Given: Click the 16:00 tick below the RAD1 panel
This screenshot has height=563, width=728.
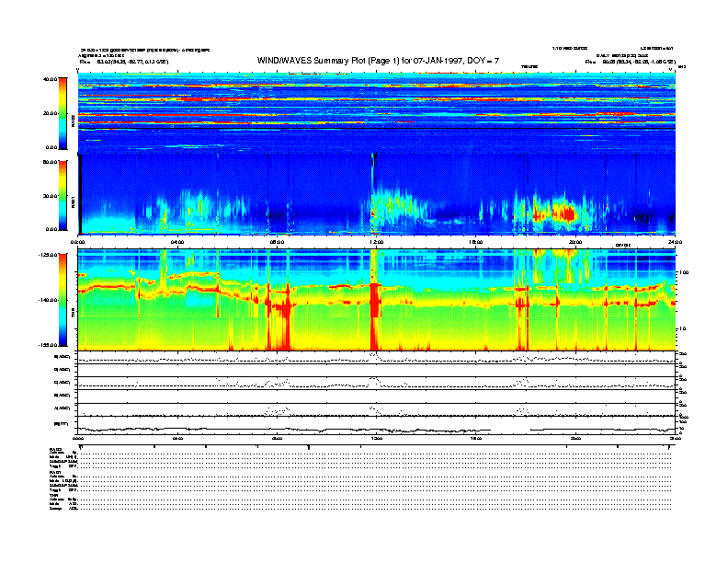Looking at the screenshot, I should 476,242.
